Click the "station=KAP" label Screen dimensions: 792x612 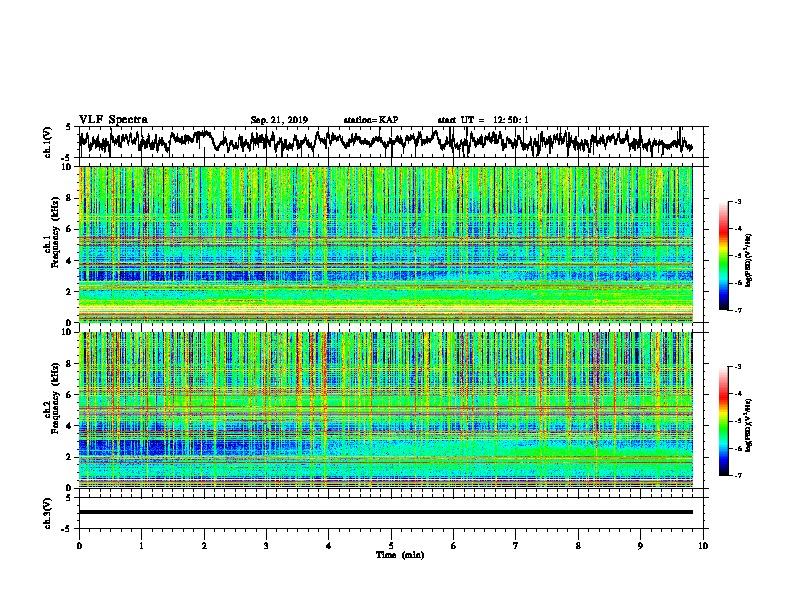371,120
